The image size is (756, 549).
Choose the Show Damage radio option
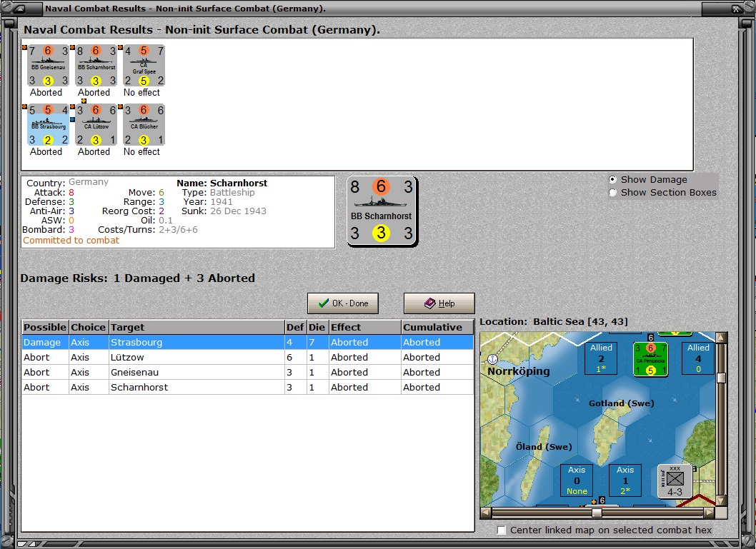click(x=613, y=180)
